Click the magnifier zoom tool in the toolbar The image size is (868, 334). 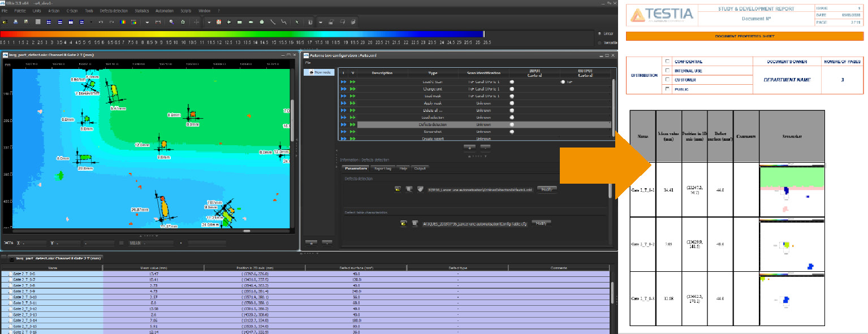171,22
